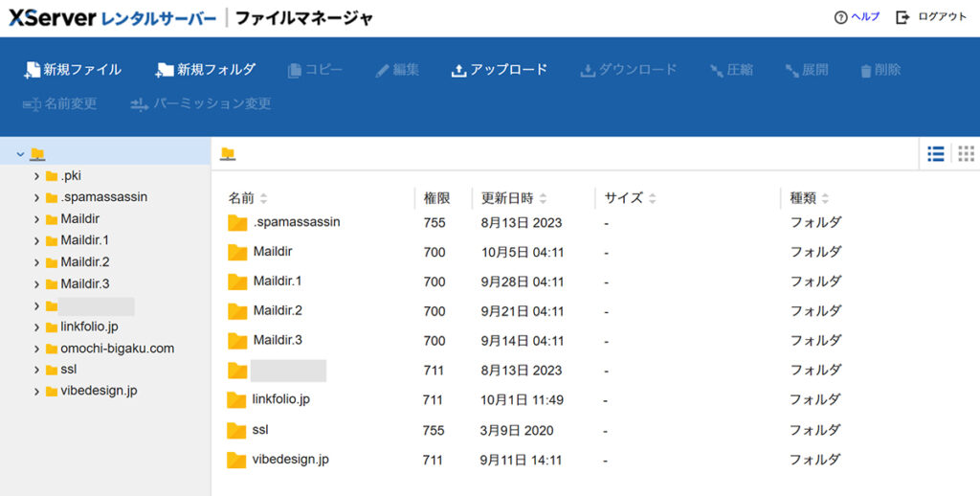Select the ssl folder icon in file list
Image resolution: width=980 pixels, height=496 pixels.
236,430
